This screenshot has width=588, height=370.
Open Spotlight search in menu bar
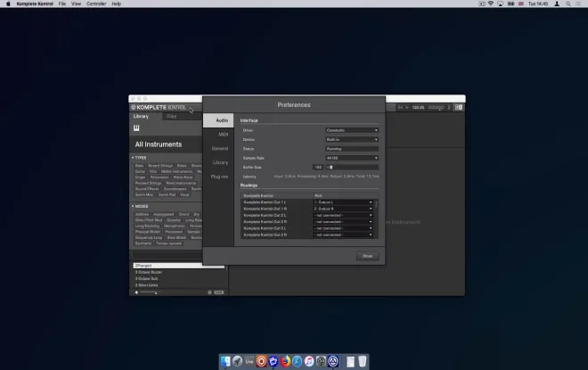(x=568, y=4)
